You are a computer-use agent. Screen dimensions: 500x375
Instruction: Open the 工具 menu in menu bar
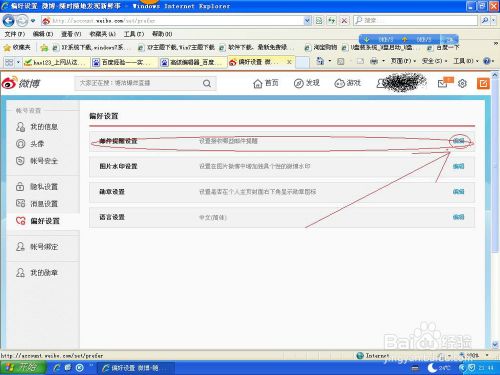(x=134, y=34)
